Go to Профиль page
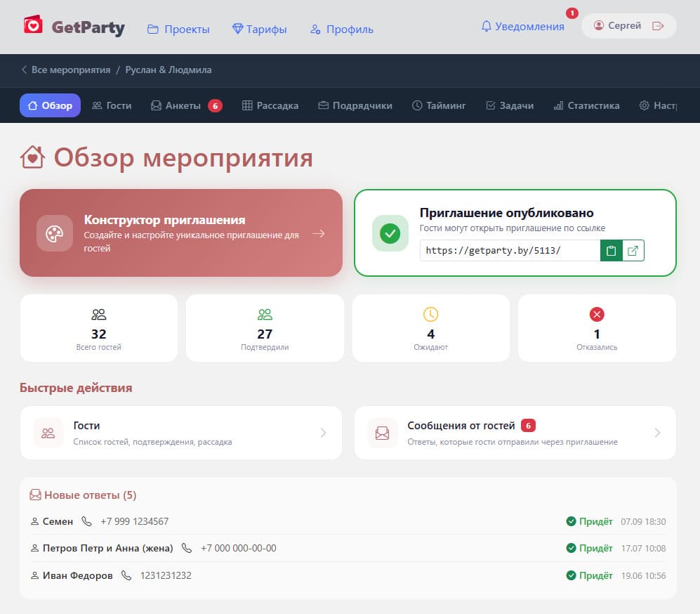Viewport: 700px width, 614px height. point(342,29)
